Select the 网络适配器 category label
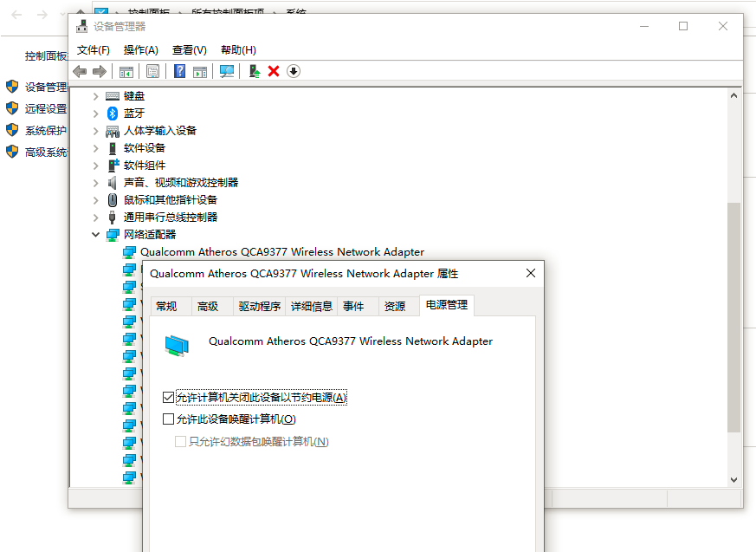The width and height of the screenshot is (756, 552). pos(150,235)
